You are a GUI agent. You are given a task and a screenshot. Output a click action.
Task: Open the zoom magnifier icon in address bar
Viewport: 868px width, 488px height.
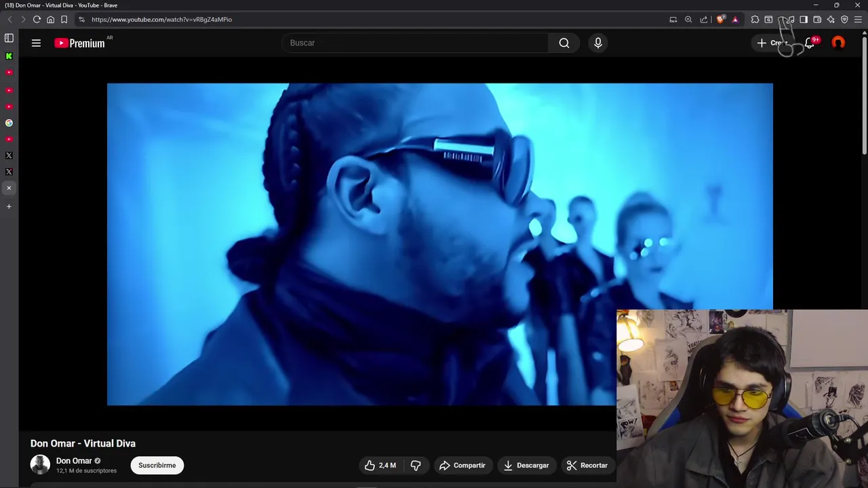688,20
